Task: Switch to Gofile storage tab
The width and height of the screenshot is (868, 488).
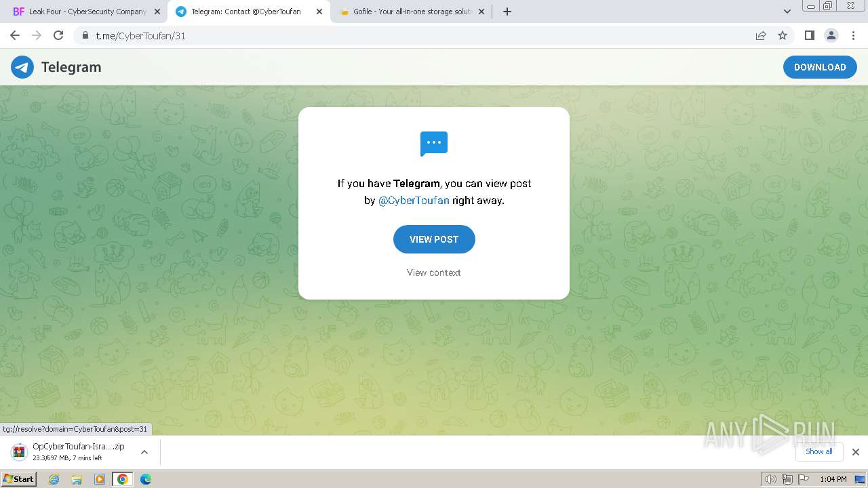Action: pos(412,12)
